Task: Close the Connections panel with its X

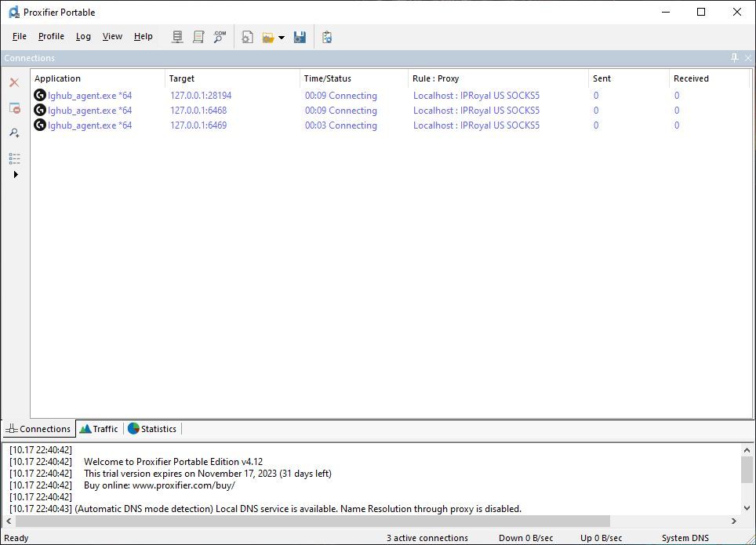Action: click(748, 58)
